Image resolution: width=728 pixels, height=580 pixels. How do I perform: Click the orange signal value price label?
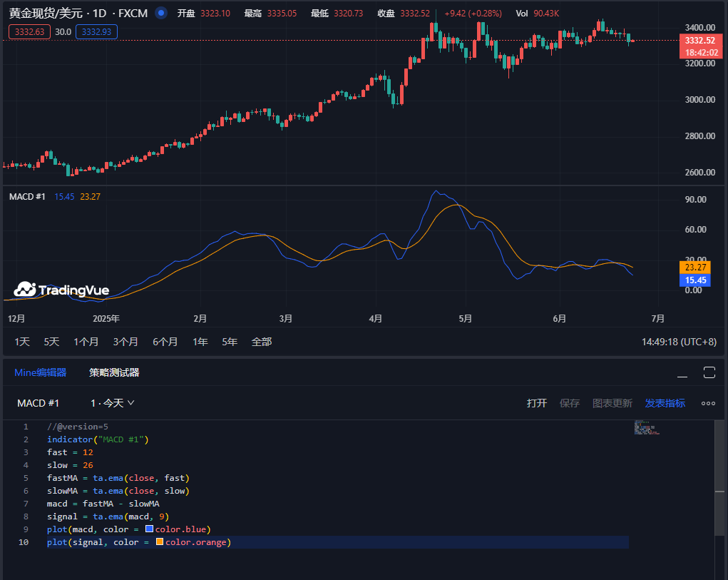(x=695, y=267)
